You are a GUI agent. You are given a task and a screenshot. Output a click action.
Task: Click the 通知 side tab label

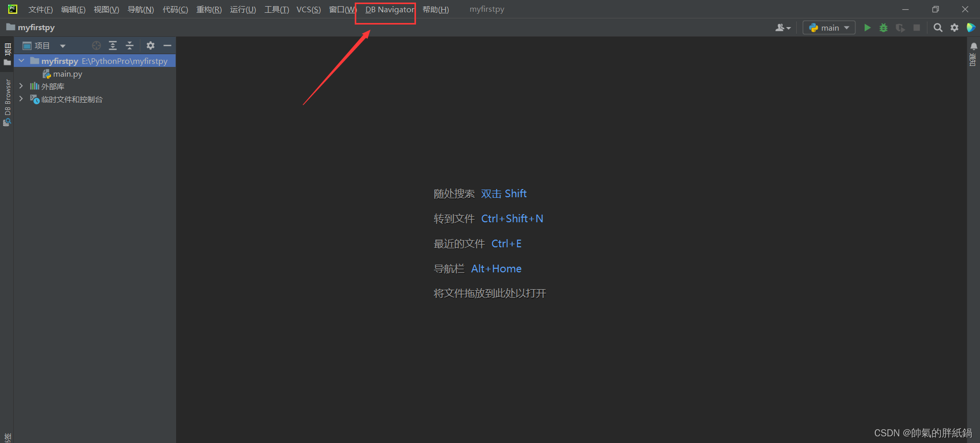(973, 59)
